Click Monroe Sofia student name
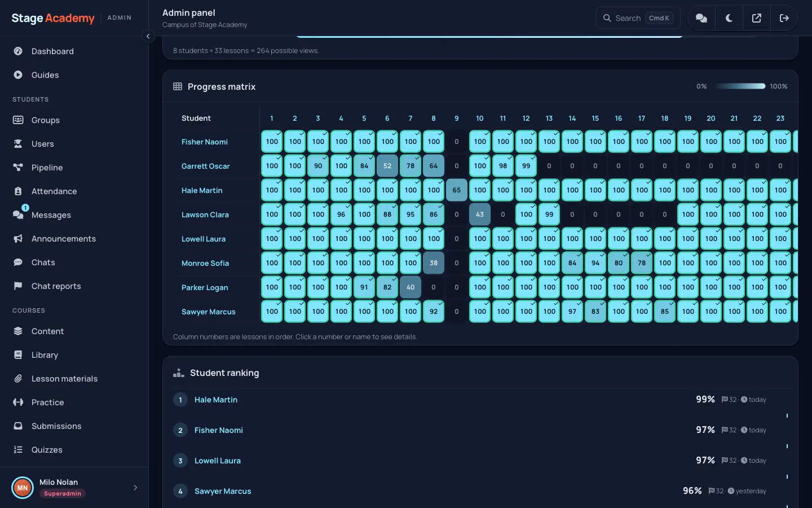This screenshot has height=508, width=812. point(205,264)
